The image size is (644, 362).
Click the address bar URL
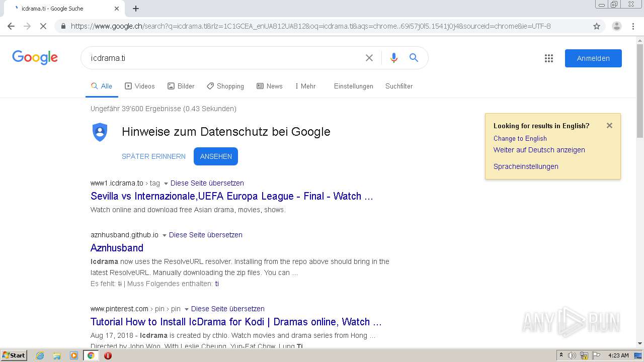[x=310, y=26]
